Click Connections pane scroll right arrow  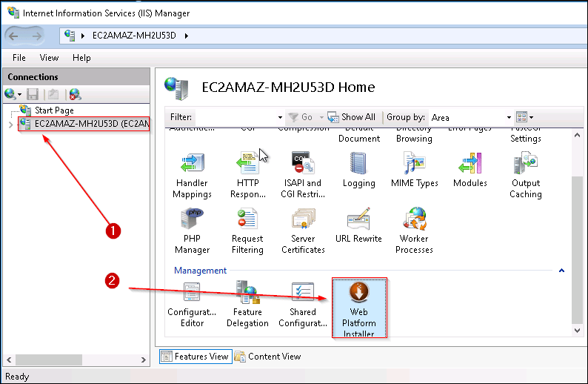tap(143, 360)
